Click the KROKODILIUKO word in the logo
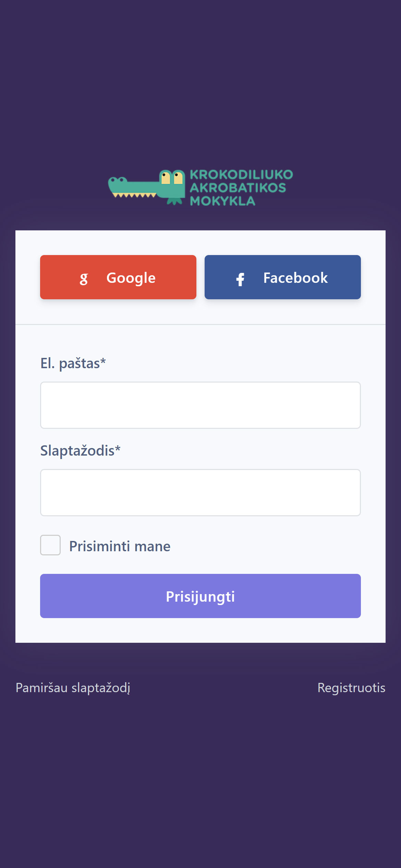 [x=241, y=174]
